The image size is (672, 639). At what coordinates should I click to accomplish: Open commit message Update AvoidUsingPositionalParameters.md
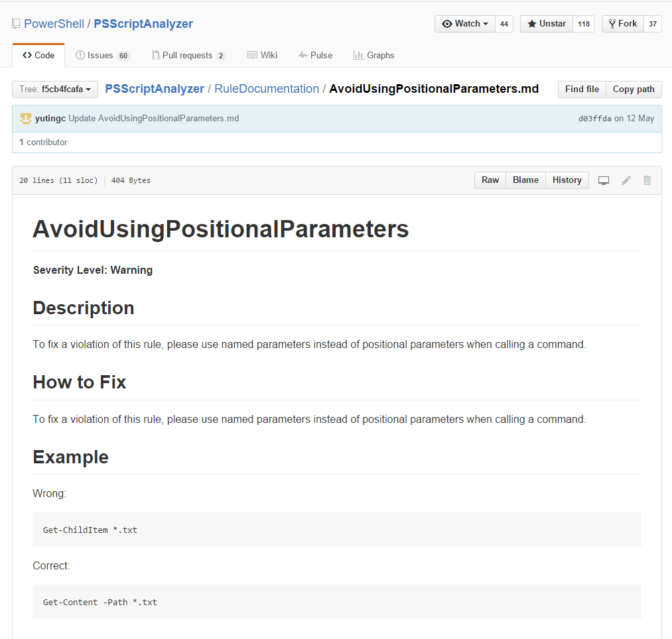(153, 119)
